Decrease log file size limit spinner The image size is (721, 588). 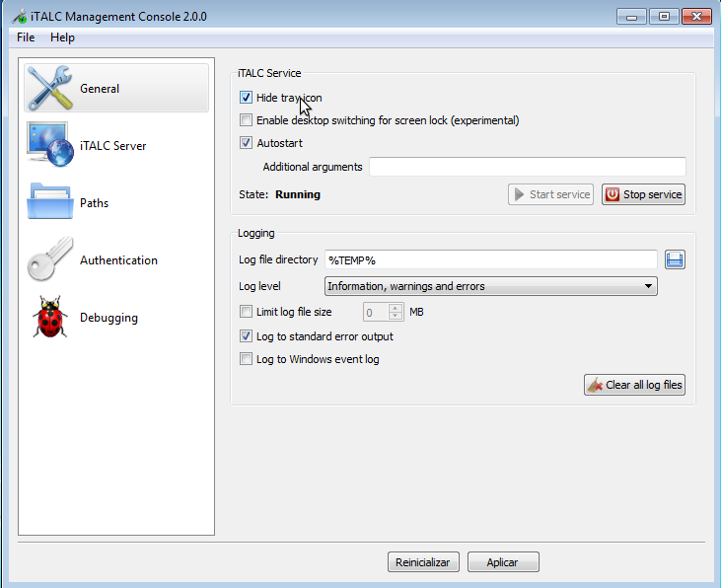tap(396, 316)
